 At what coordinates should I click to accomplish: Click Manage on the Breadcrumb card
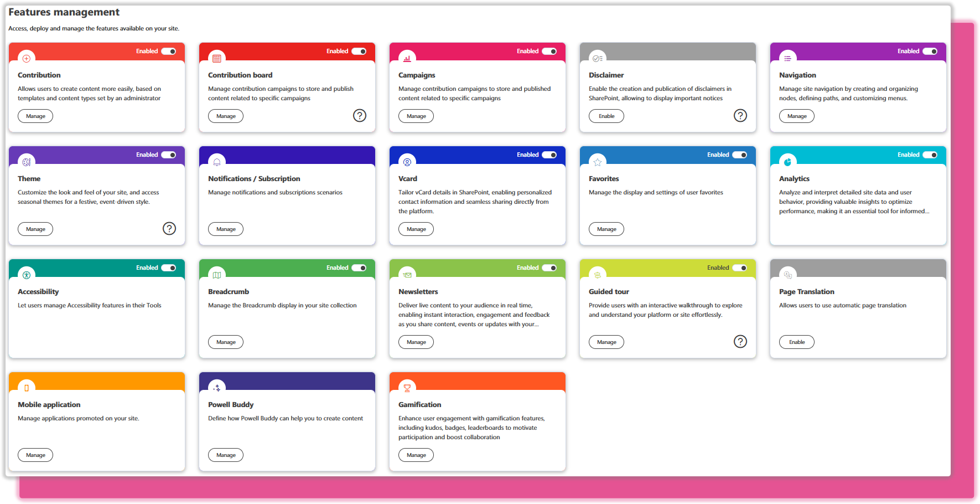coord(226,342)
